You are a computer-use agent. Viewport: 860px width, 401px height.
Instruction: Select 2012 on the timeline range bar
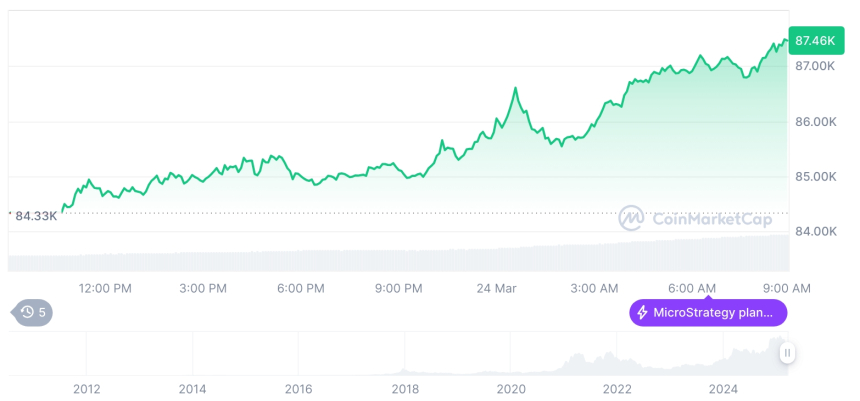86,389
